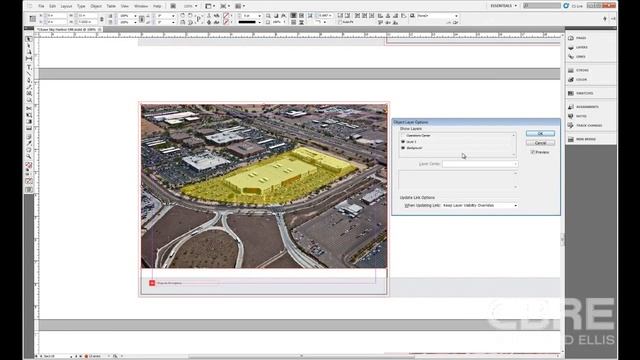This screenshot has width=640, height=360.
Task: Toggle the Auto-Fit checkbox in the control bar
Action: click(340, 22)
